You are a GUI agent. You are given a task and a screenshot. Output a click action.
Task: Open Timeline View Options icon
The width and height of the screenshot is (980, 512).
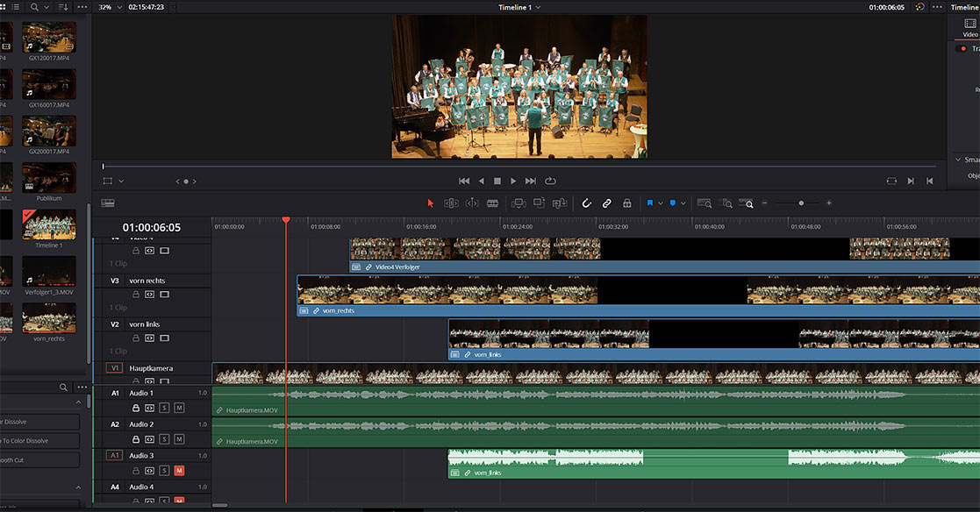pyautogui.click(x=108, y=203)
